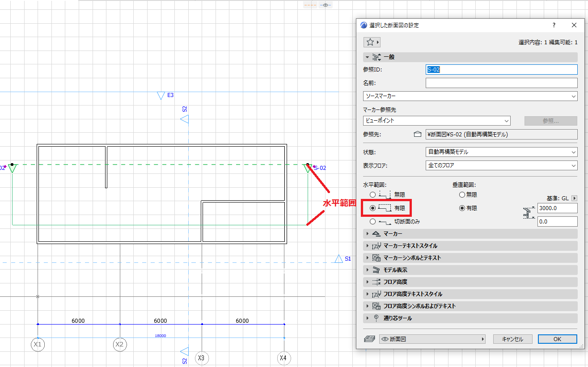Click the help question mark icon
The width and height of the screenshot is (588, 367).
[554, 25]
